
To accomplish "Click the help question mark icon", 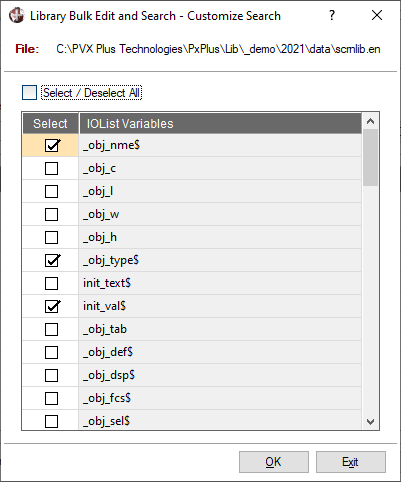I will 332,15.
